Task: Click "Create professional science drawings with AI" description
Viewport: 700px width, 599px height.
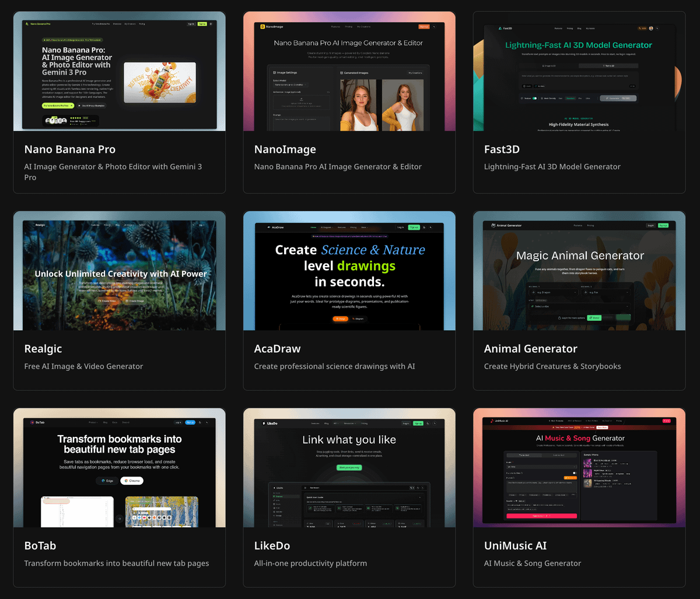Action: click(x=334, y=366)
